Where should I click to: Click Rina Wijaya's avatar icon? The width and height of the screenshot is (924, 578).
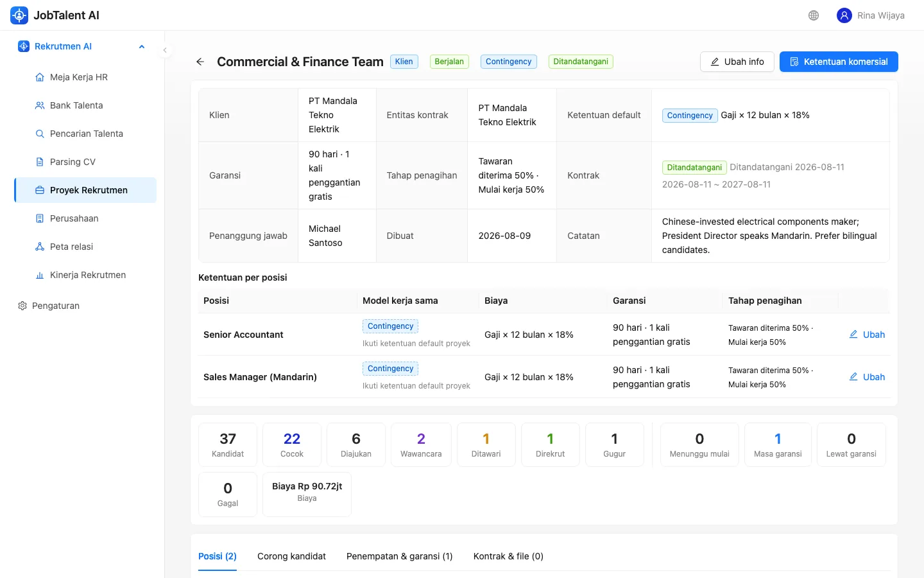[844, 15]
